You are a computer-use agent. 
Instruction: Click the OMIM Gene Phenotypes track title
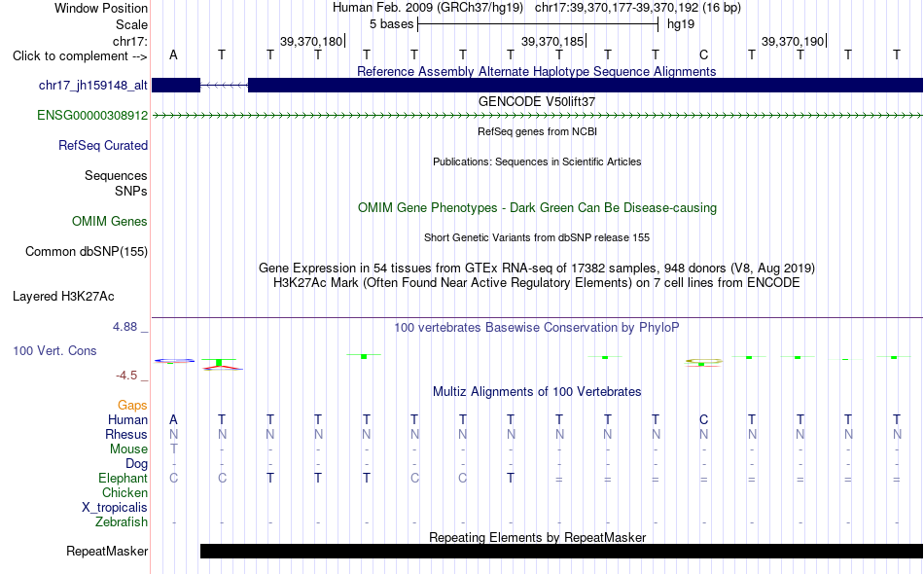537,208
